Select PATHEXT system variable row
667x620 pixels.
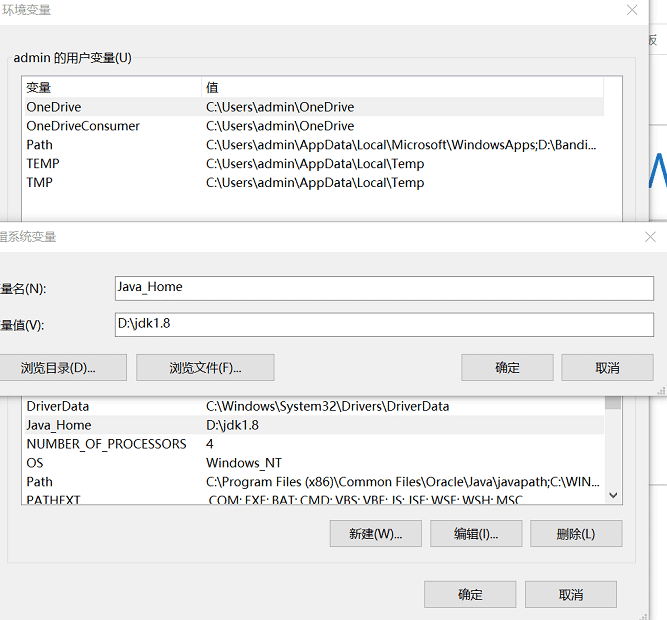tap(315, 499)
